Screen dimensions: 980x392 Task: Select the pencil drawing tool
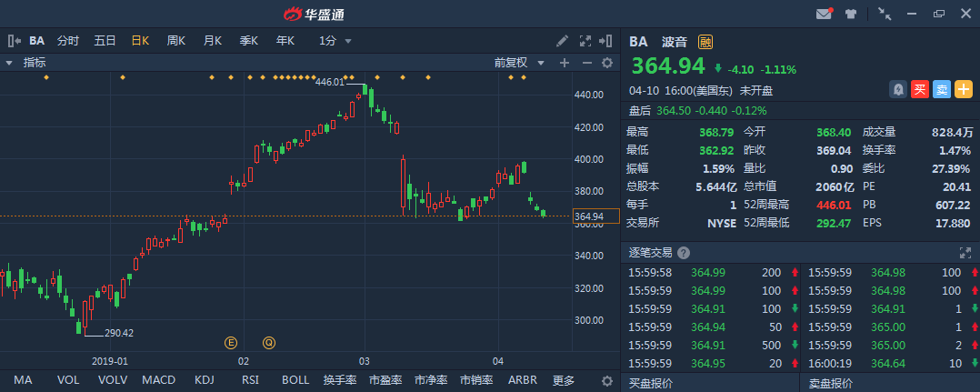pyautogui.click(x=563, y=41)
